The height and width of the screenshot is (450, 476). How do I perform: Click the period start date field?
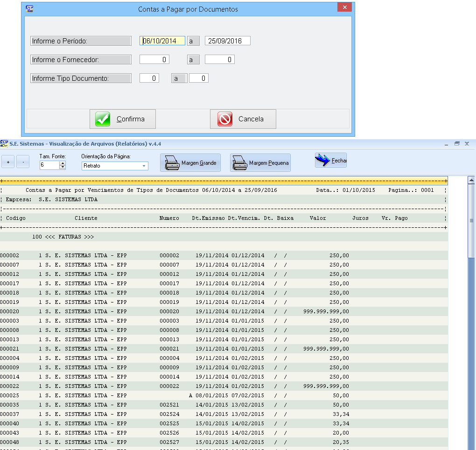(x=162, y=41)
